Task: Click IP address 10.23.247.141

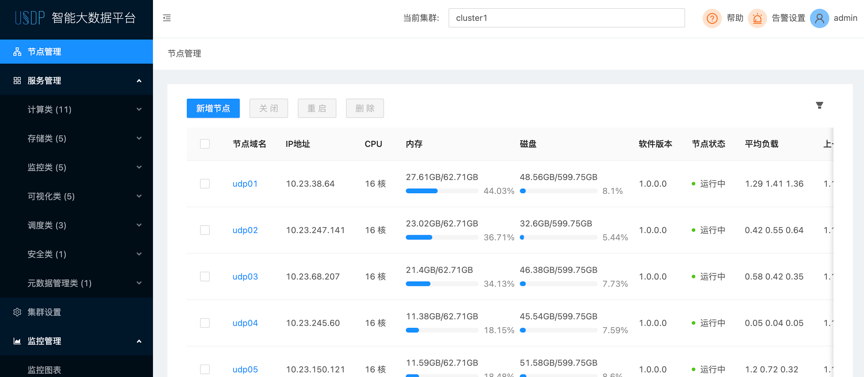Action: click(315, 230)
